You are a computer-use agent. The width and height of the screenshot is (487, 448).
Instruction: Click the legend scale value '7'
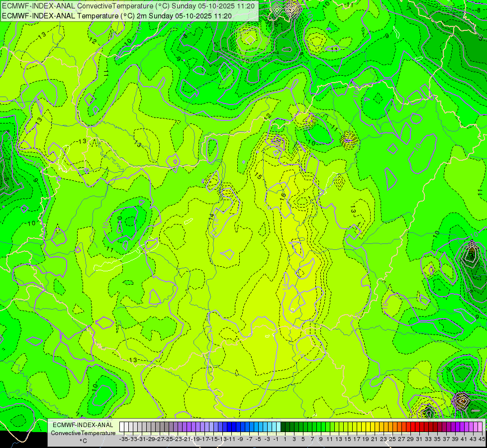[312, 439]
